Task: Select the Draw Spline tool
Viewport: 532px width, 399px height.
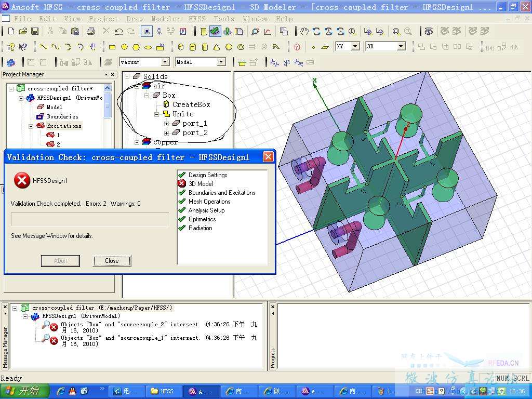Action: tap(56, 46)
